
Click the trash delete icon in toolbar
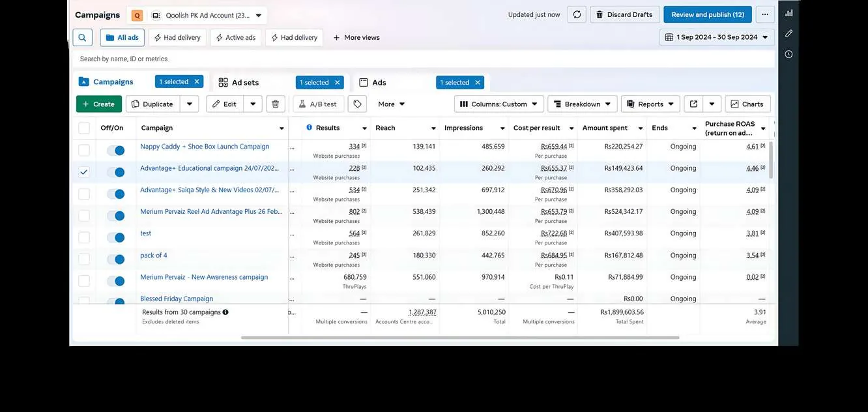[275, 104]
